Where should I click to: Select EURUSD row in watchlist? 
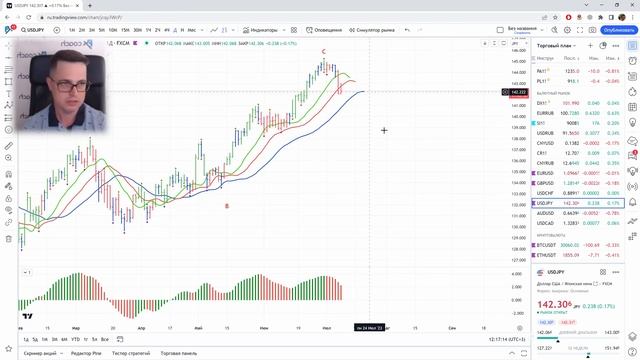tap(578, 173)
